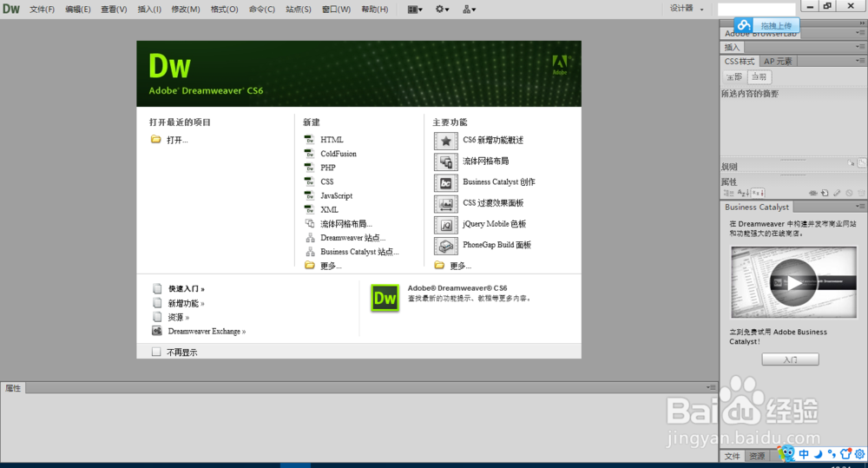Create a new CSS document icon

point(310,181)
